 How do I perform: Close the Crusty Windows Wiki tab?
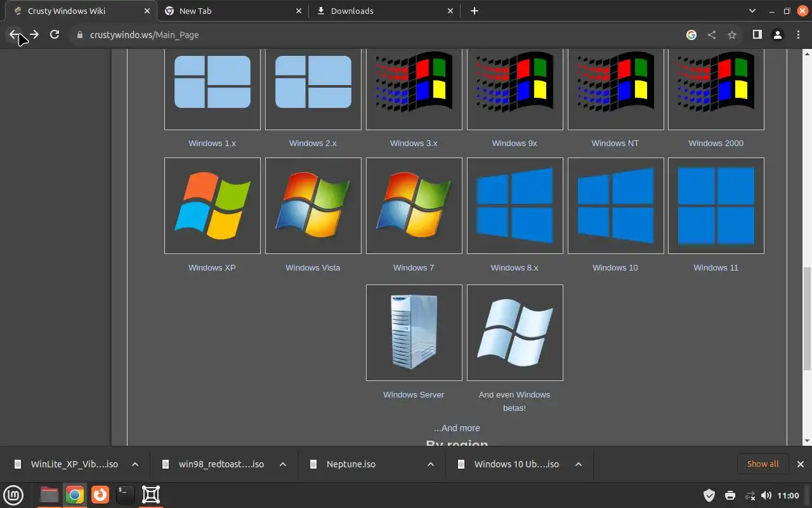point(147,11)
